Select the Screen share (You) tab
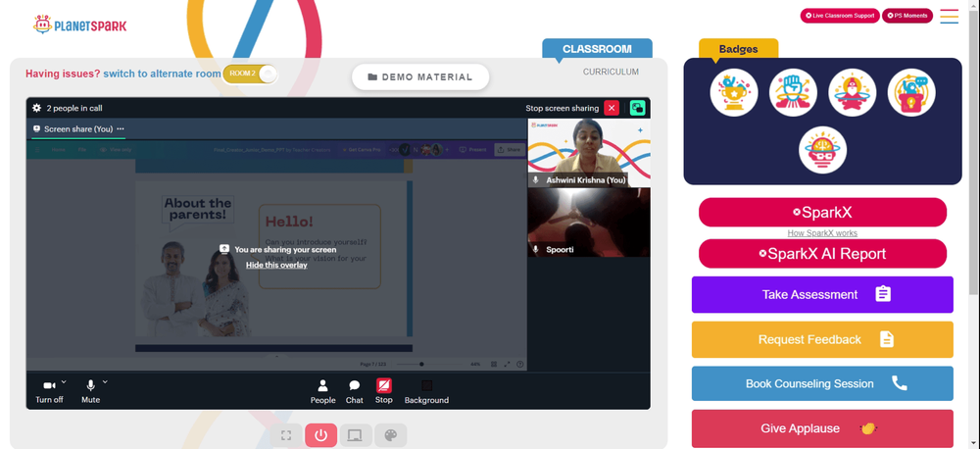Screen dimensions: 980x449 78,129
